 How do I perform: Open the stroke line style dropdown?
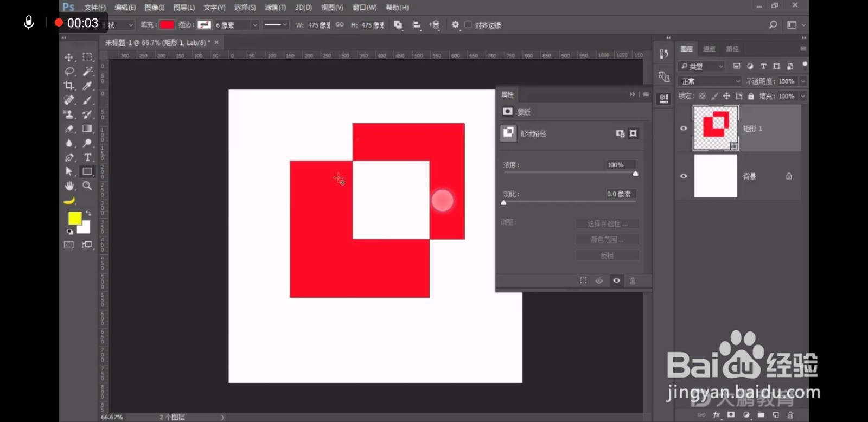click(275, 25)
